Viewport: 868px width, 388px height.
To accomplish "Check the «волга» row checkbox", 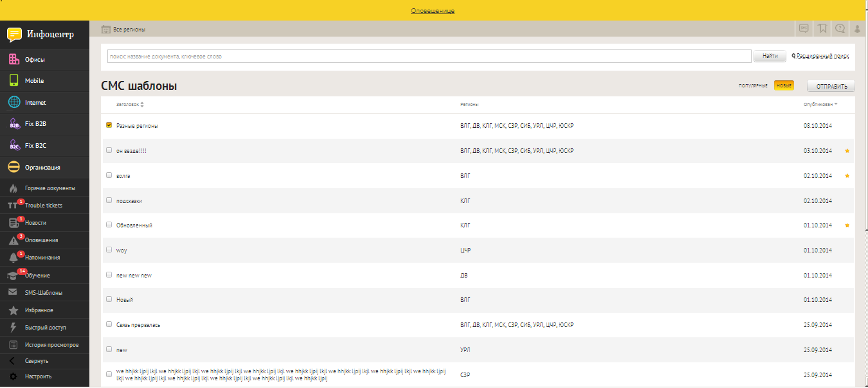I will [109, 175].
